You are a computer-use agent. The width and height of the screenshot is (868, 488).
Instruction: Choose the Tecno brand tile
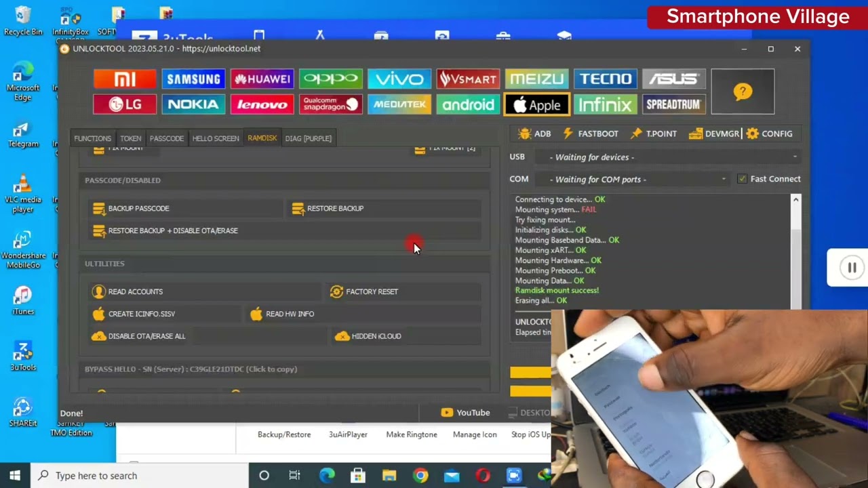(x=606, y=79)
